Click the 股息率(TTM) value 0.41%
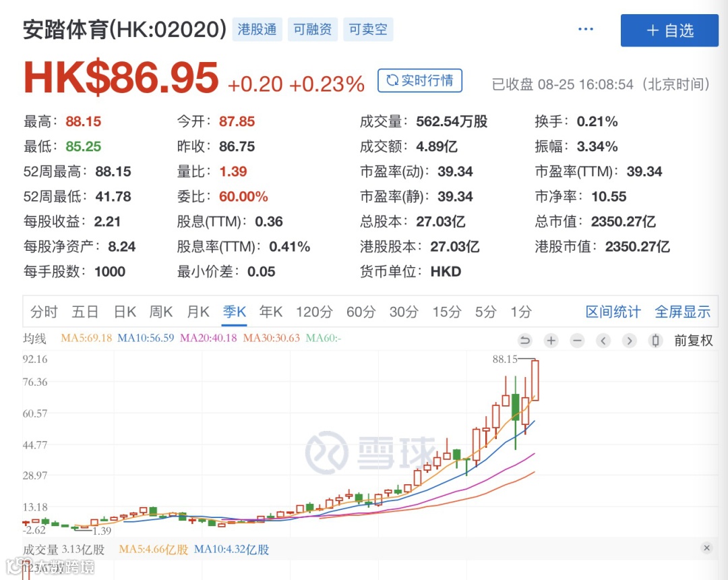The height and width of the screenshot is (580, 728). (290, 247)
